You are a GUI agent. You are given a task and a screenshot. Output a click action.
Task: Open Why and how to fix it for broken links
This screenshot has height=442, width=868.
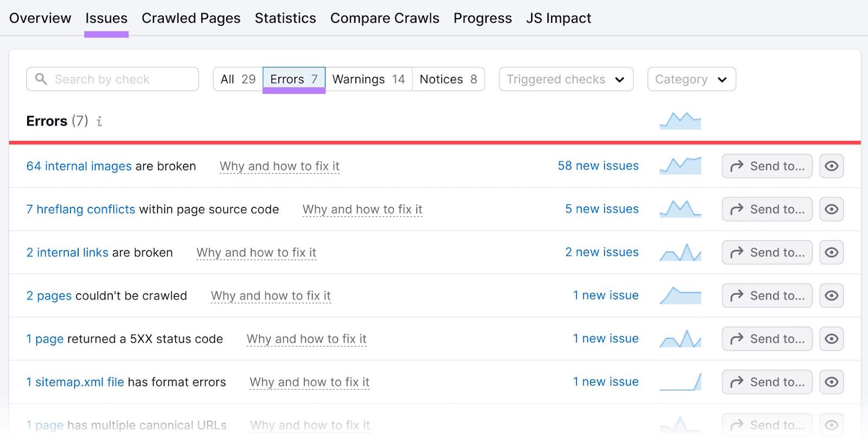[x=257, y=253]
